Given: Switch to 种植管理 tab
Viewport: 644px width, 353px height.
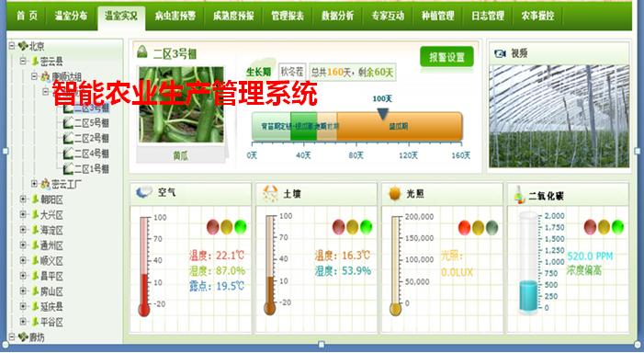Looking at the screenshot, I should click(438, 16).
